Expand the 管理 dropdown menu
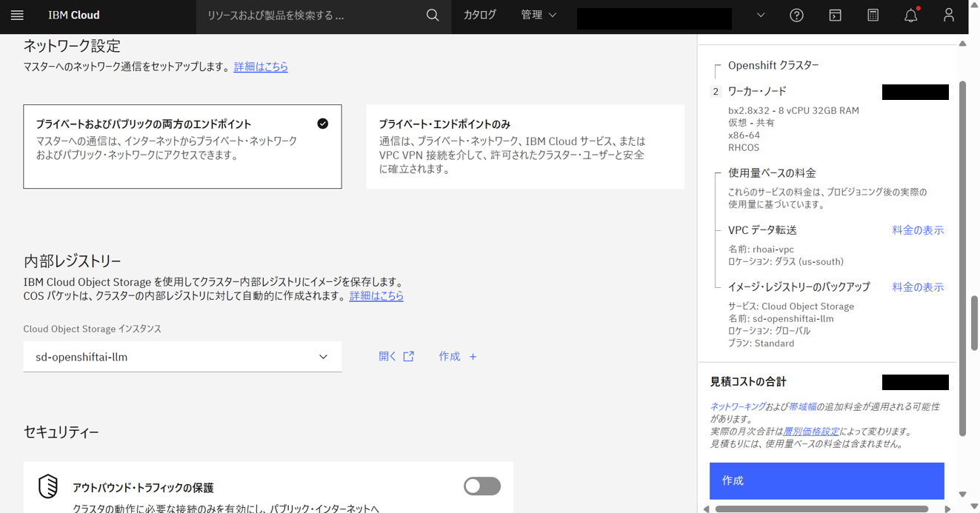 click(539, 15)
